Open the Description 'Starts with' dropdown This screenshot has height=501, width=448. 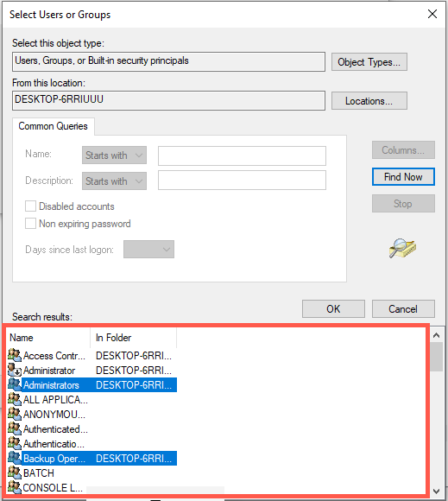click(114, 181)
